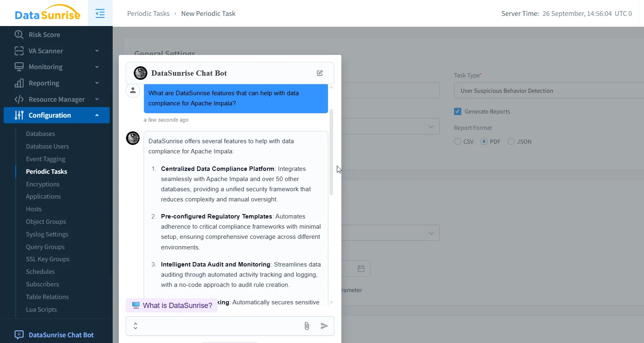Open Schedules in the sidebar
Image resolution: width=644 pixels, height=343 pixels.
(40, 272)
